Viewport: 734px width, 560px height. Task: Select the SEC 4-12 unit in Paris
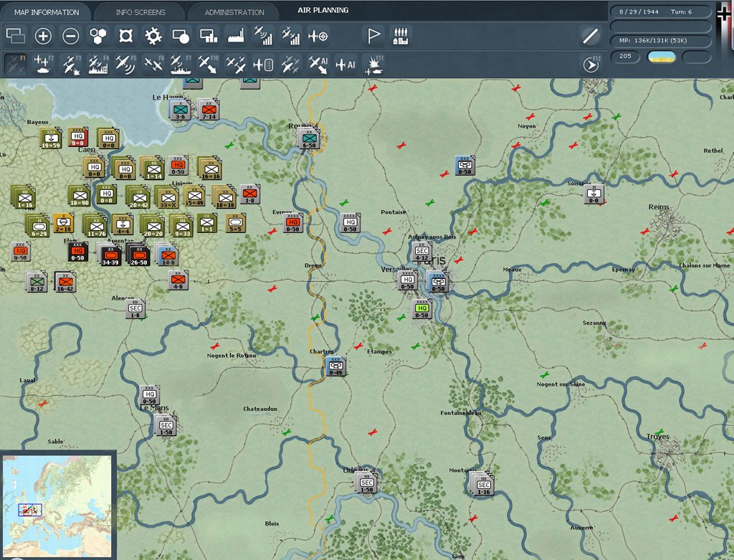point(421,252)
